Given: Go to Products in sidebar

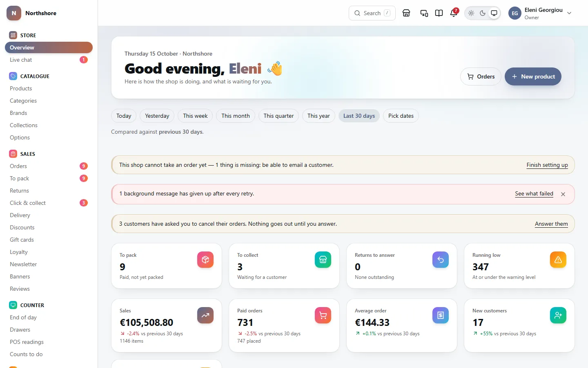Looking at the screenshot, I should [49, 88].
